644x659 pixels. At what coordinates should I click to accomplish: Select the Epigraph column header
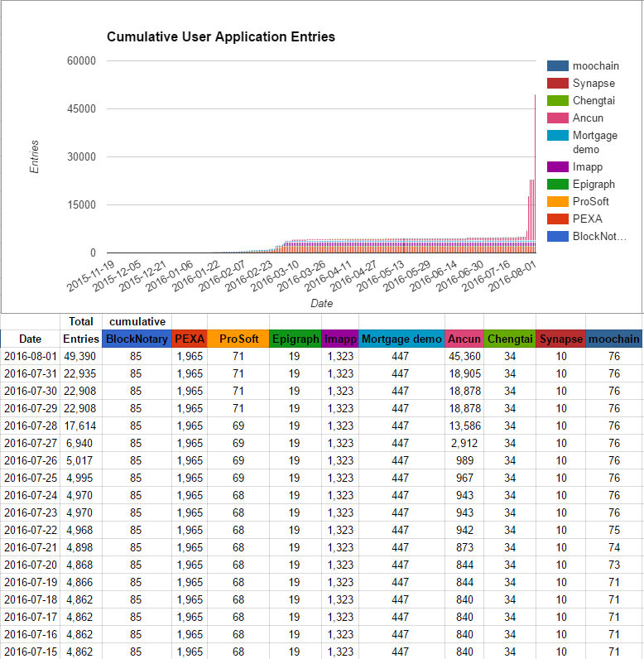click(x=296, y=339)
